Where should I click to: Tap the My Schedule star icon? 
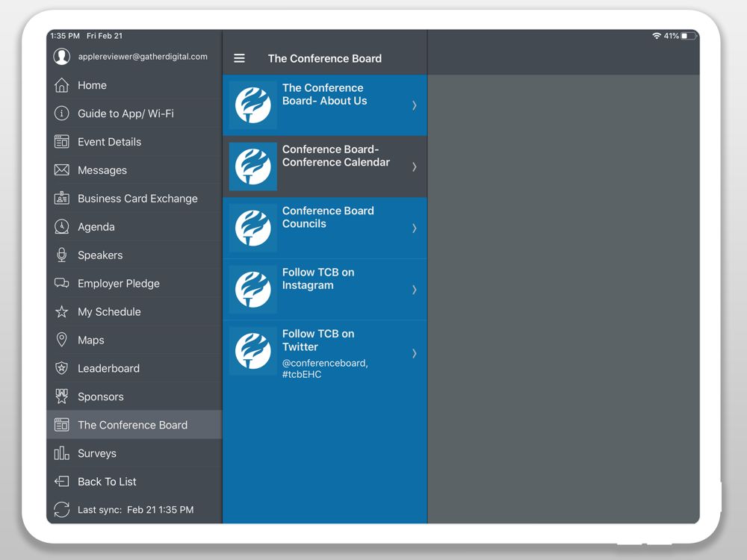click(x=61, y=311)
